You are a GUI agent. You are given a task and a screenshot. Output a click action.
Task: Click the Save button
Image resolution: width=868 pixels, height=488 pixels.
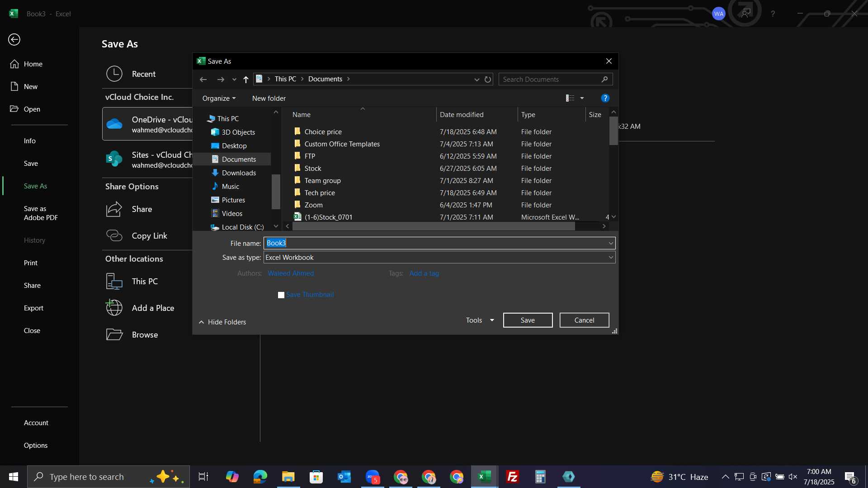coord(528,320)
